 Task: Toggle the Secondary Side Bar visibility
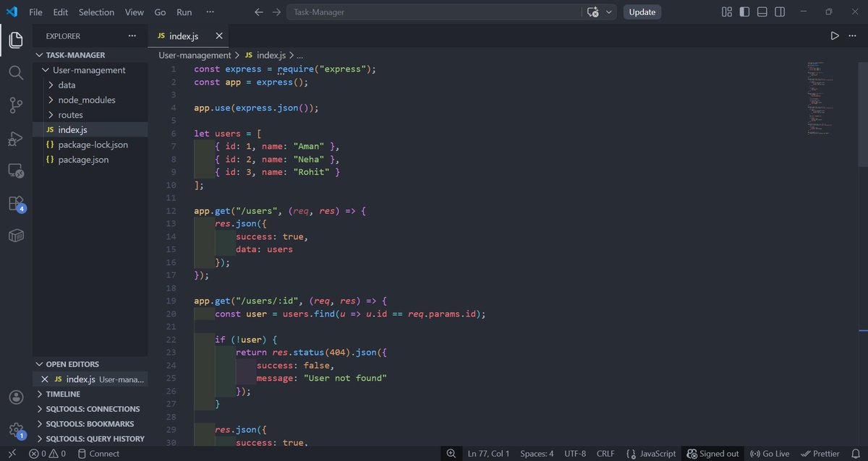(780, 12)
